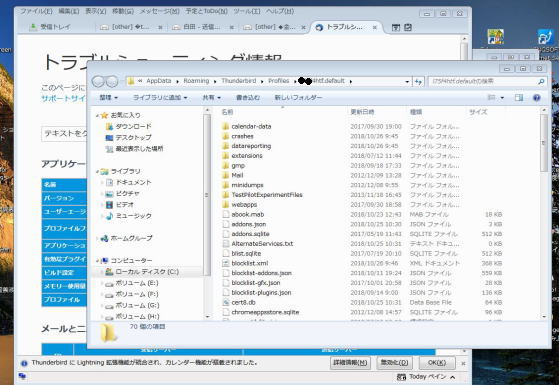This screenshot has width=559, height=385.
Task: Open Thunderbird tasks tab icon
Action: click(x=408, y=27)
